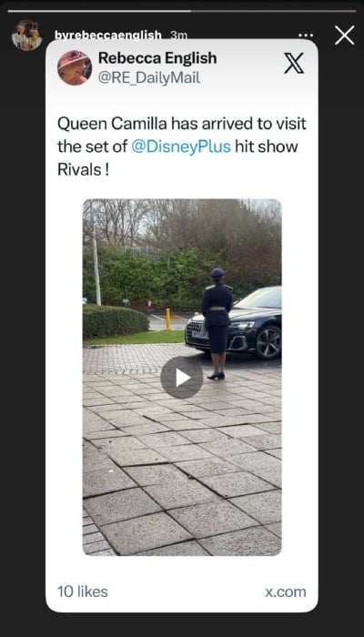Open the x.com source link

click(x=286, y=591)
